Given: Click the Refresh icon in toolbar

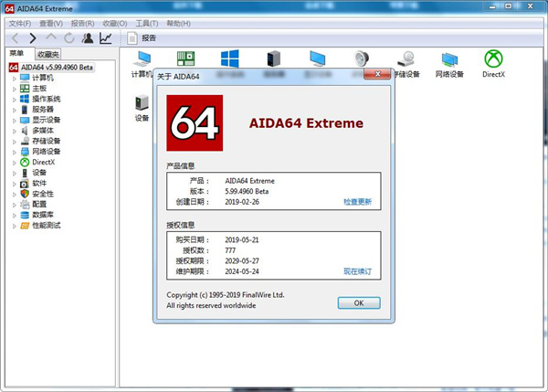Looking at the screenshot, I should 69,38.
